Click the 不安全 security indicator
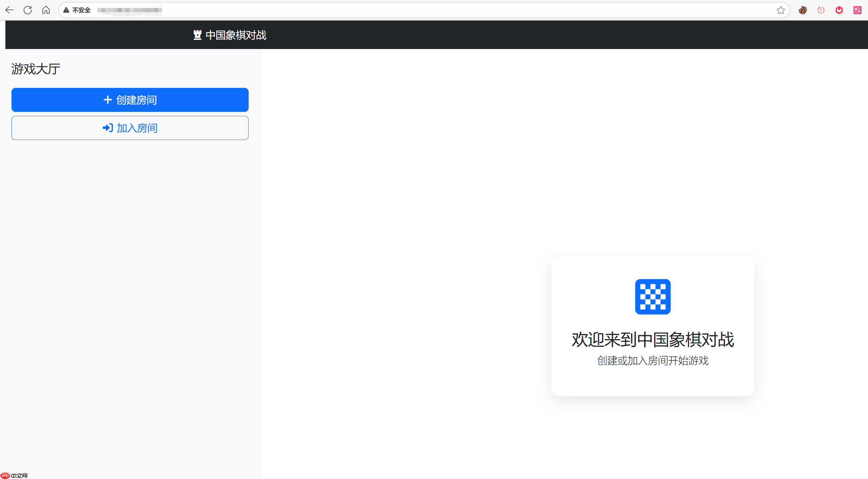Screen dimensions: 868x479 tap(77, 10)
